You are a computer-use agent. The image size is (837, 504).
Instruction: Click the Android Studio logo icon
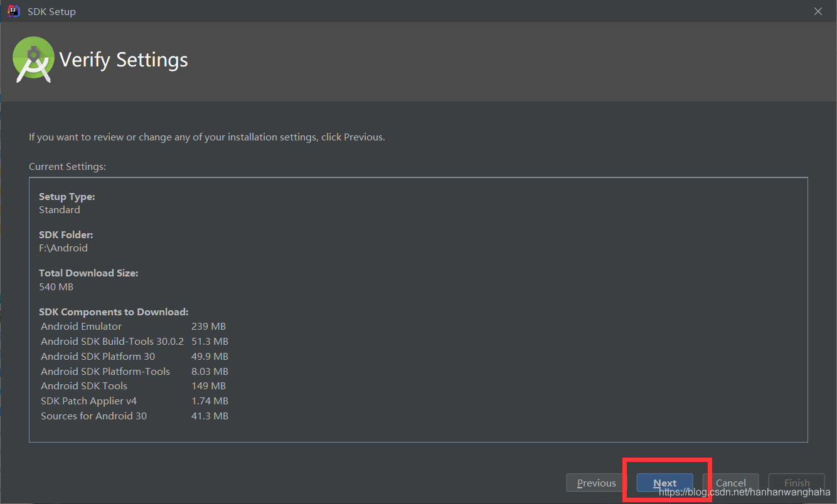point(33,60)
